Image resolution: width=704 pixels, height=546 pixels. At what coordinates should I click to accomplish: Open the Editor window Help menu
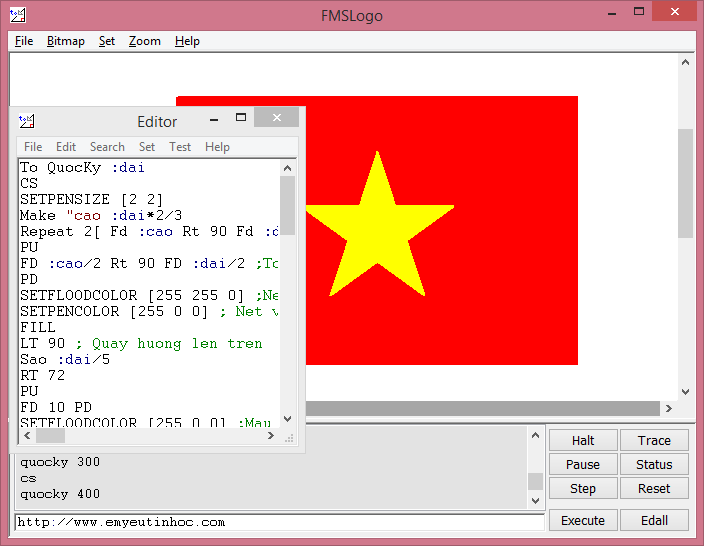217,147
